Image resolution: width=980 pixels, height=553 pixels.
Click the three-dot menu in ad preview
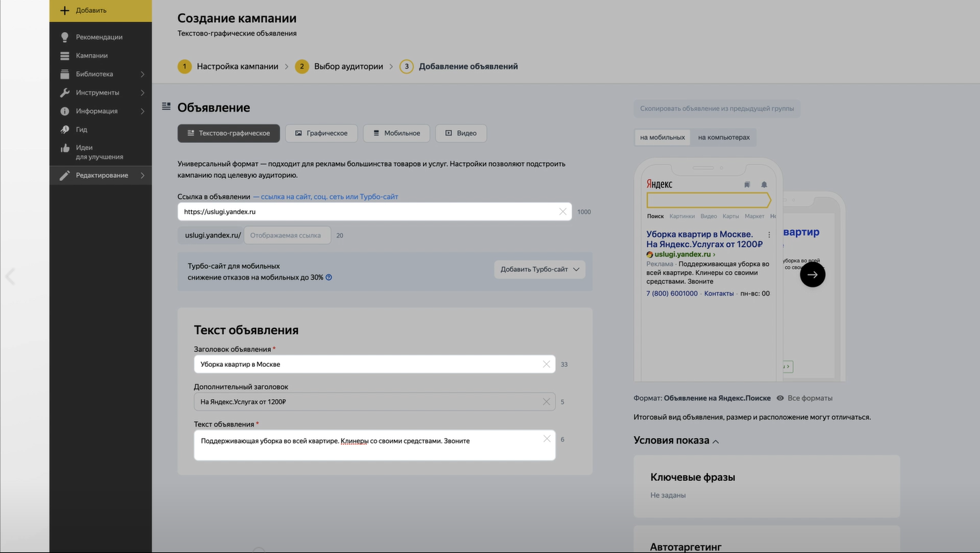pos(769,235)
